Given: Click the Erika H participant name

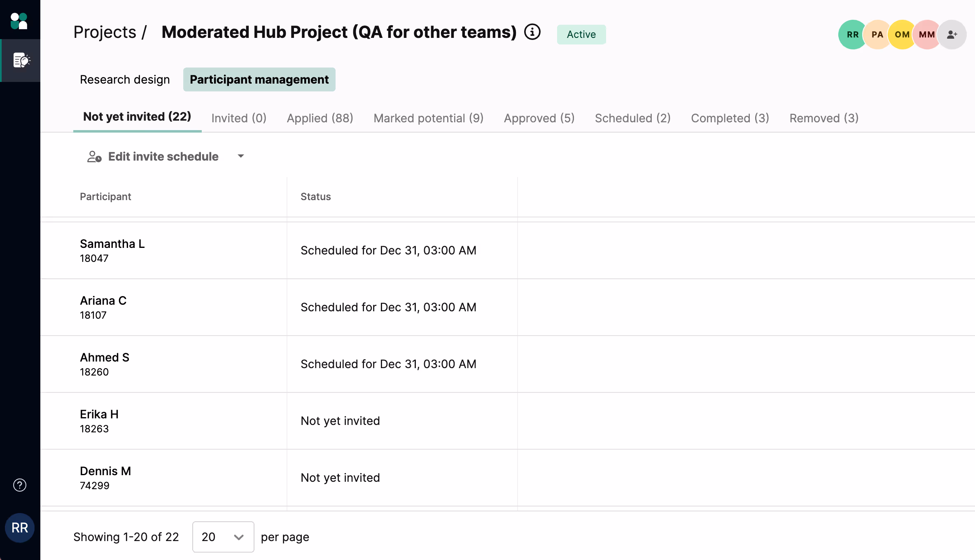Looking at the screenshot, I should tap(99, 414).
